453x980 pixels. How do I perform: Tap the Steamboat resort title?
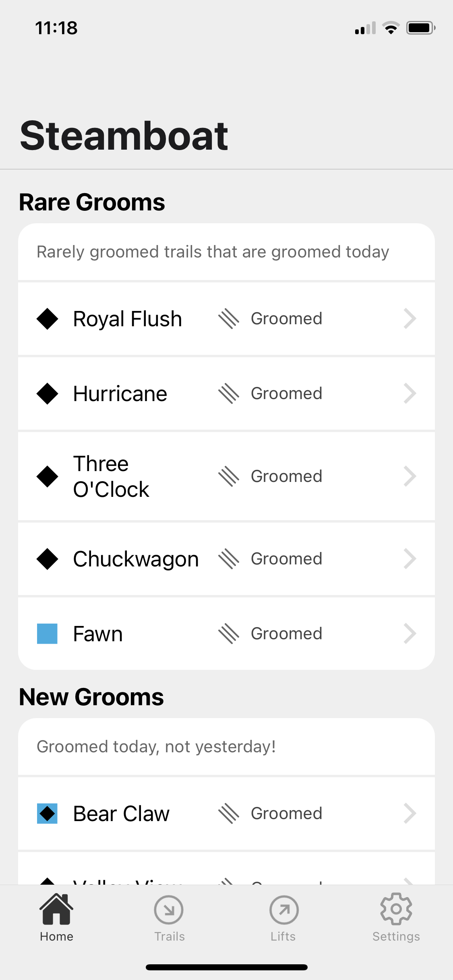[124, 136]
